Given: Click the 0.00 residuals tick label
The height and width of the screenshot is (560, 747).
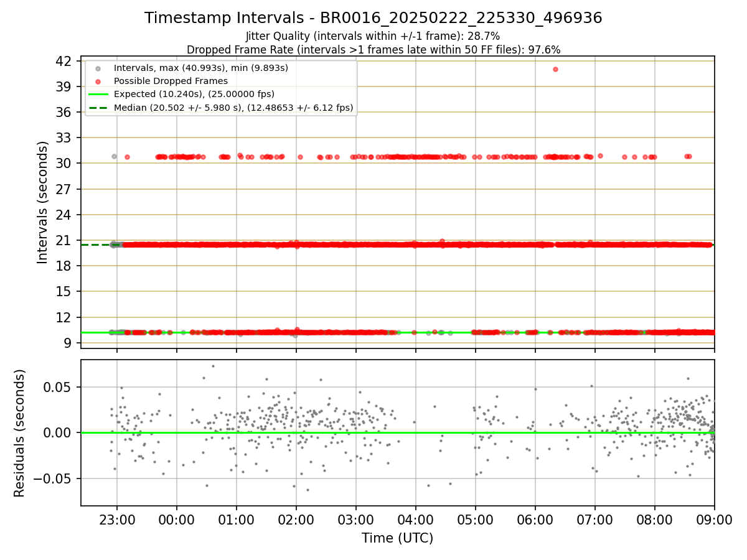Looking at the screenshot, I should (58, 432).
